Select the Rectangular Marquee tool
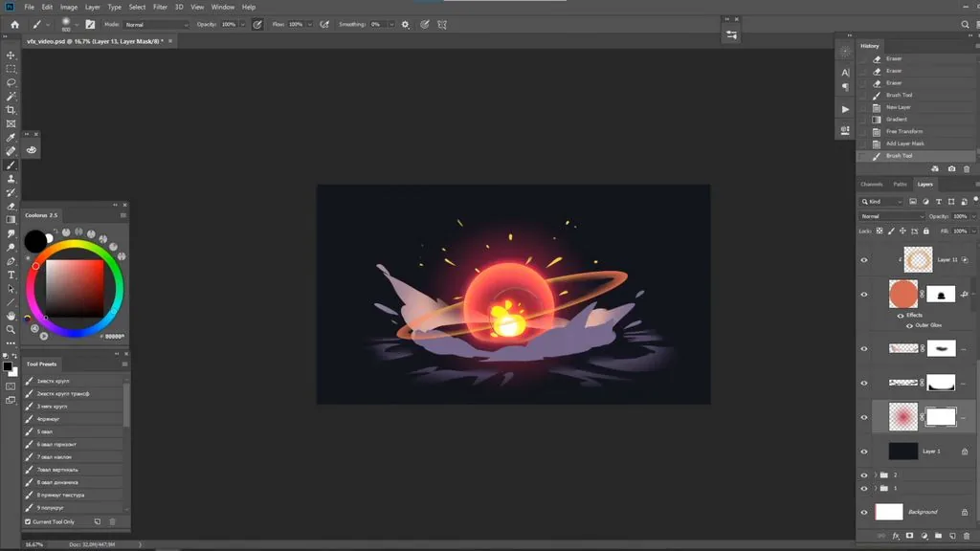This screenshot has width=980, height=551. pyautogui.click(x=11, y=69)
